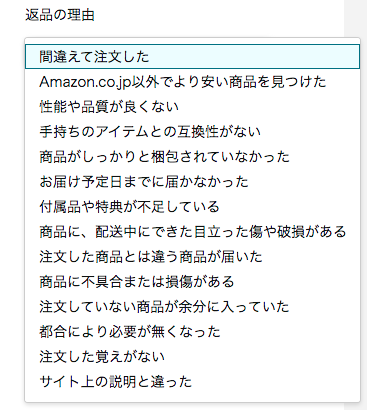Viewport: 367px width, 410px height.
Task: Pick the 配送中にできた目立った傷や破損 option
Action: click(x=192, y=232)
